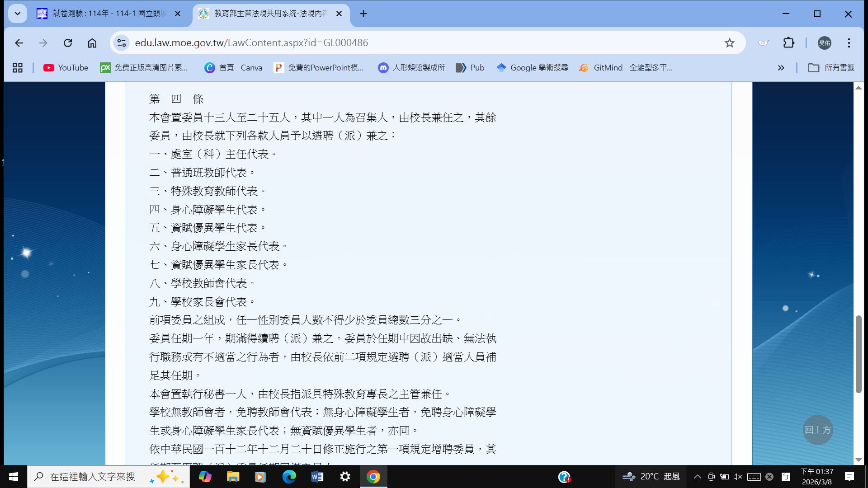Open the Extensions puzzle icon

point(788,43)
